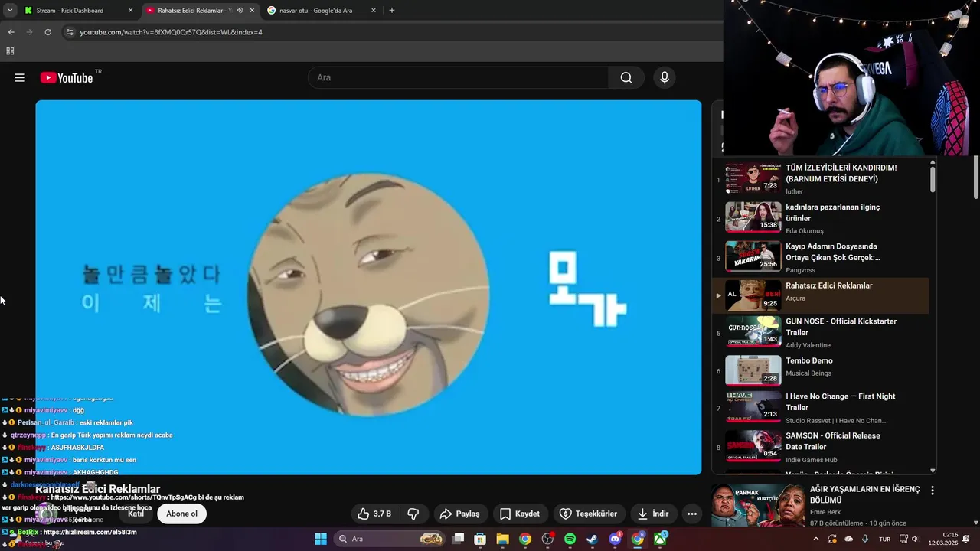Open TUR keyboard language switcher
Screen dimensions: 980x551
point(884,539)
